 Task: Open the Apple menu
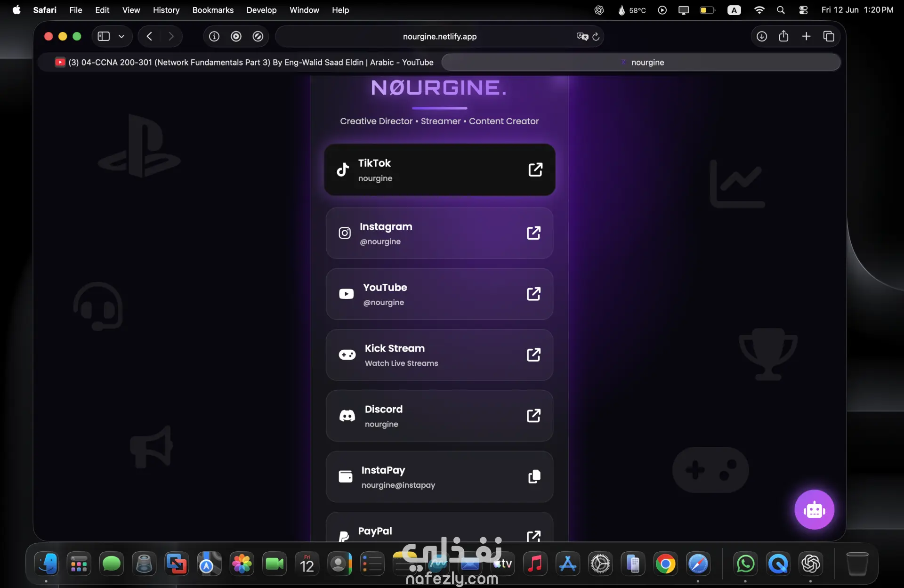click(16, 10)
